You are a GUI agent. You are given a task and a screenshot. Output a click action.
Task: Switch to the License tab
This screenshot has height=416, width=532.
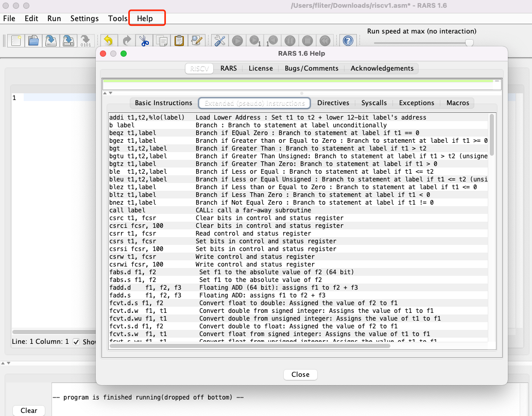(x=261, y=68)
